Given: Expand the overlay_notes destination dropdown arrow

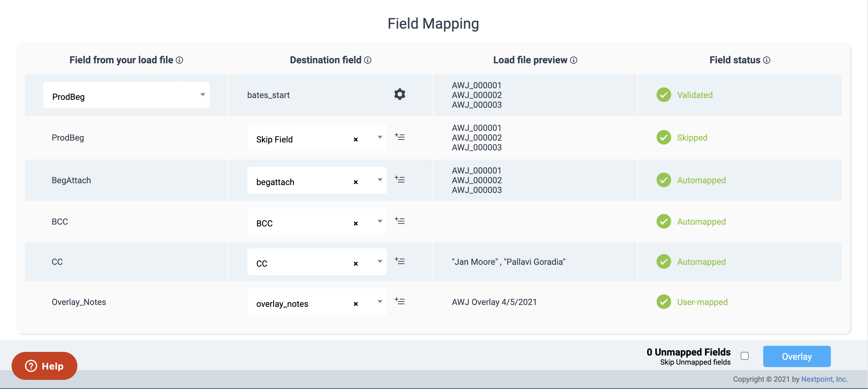Looking at the screenshot, I should 380,302.
